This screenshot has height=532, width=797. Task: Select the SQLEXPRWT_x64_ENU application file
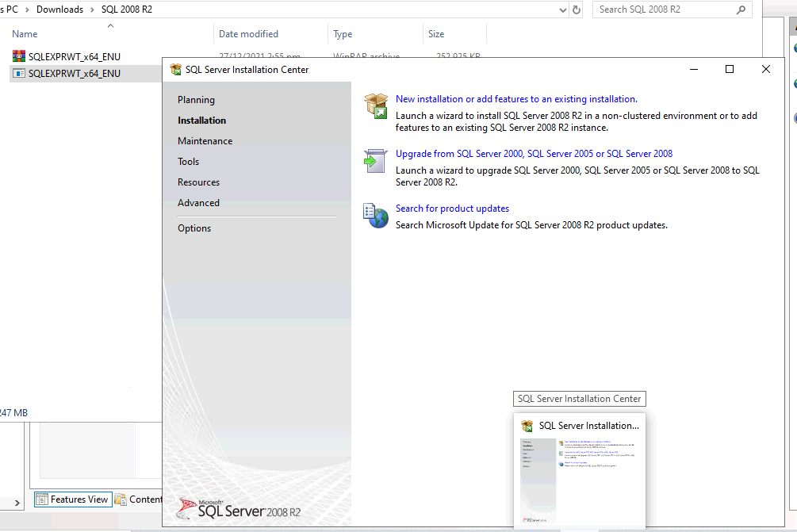[75, 73]
